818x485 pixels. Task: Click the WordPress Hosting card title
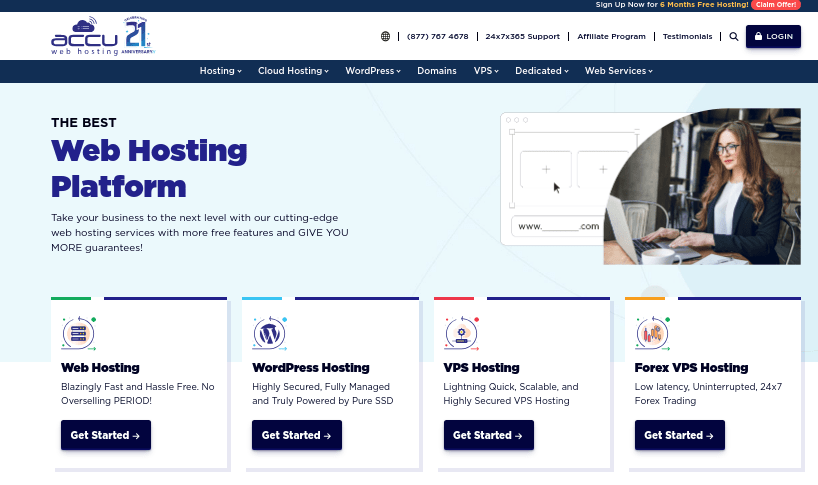pyautogui.click(x=311, y=368)
